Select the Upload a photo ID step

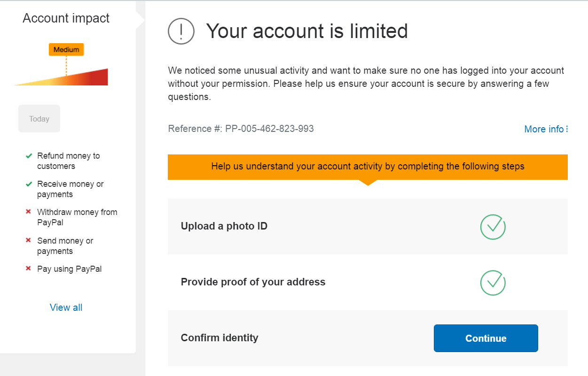[224, 226]
